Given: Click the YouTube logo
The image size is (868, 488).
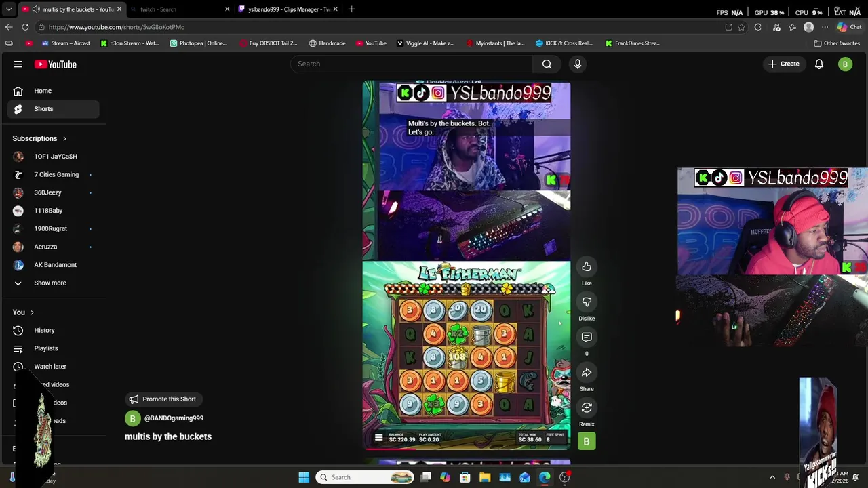Looking at the screenshot, I should pos(56,64).
